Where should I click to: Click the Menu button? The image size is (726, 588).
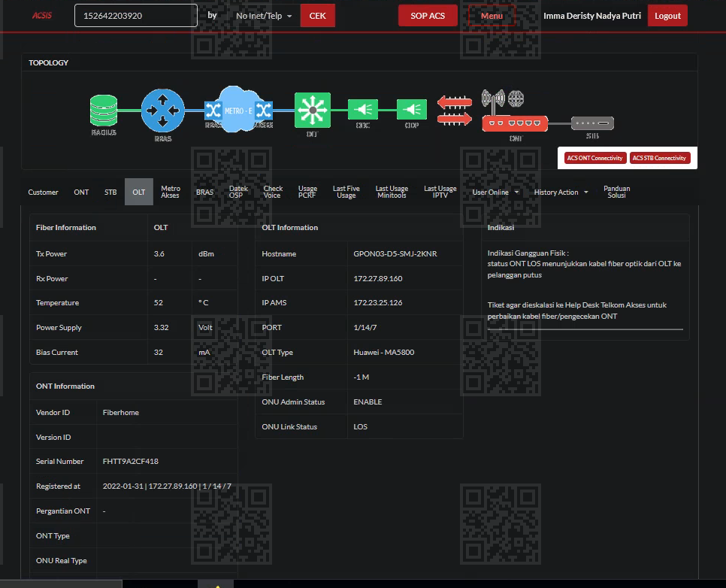[492, 16]
